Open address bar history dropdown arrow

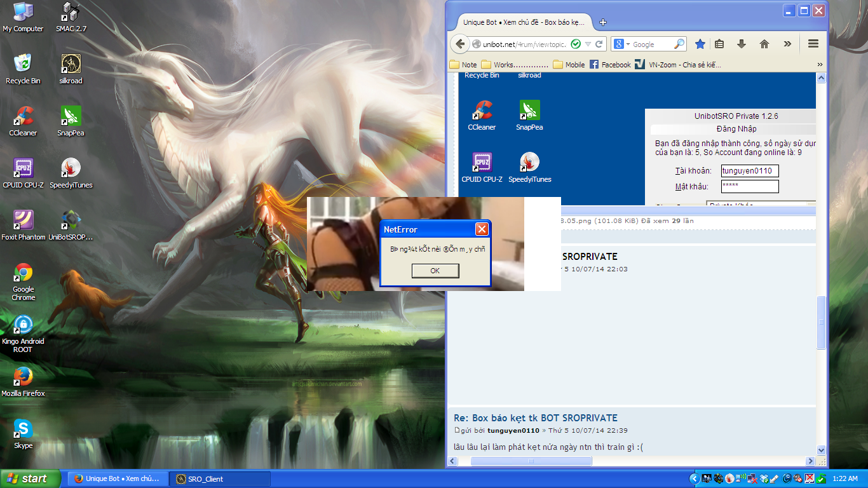pos(588,44)
